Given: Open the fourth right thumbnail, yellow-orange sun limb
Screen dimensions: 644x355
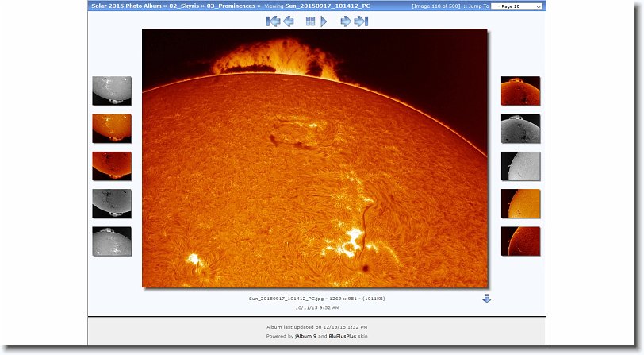Looking at the screenshot, I should 521,203.
